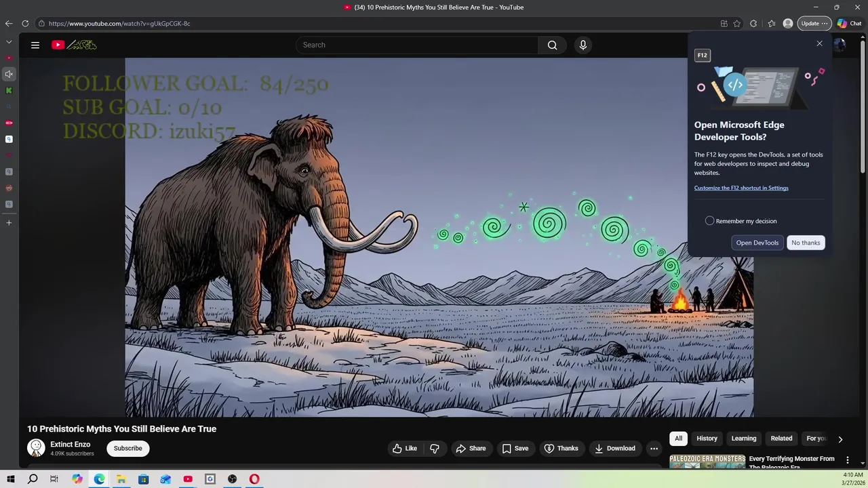This screenshot has height=488, width=868.
Task: Switch to green K tab in sidebar
Action: coord(9,90)
